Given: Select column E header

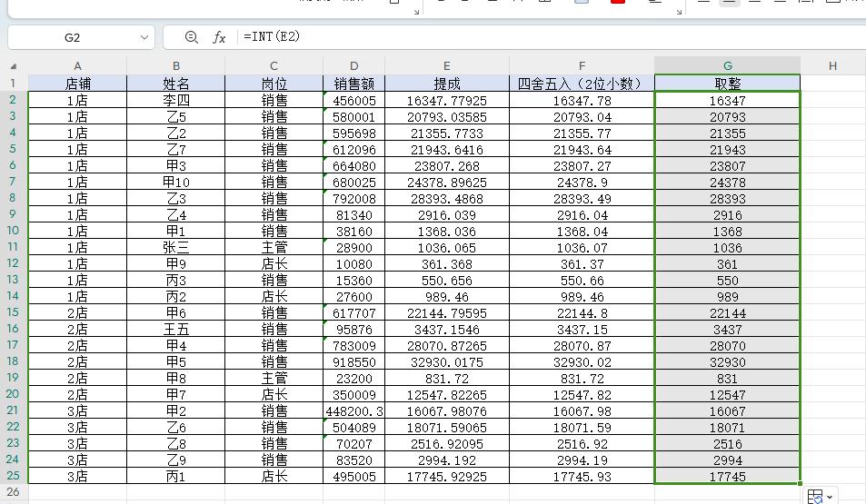Looking at the screenshot, I should point(447,65).
